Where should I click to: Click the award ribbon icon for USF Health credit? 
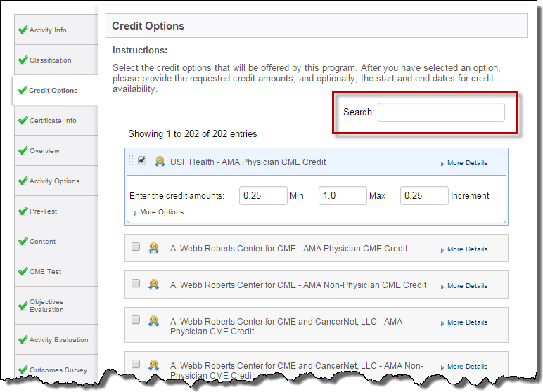pyautogui.click(x=160, y=162)
